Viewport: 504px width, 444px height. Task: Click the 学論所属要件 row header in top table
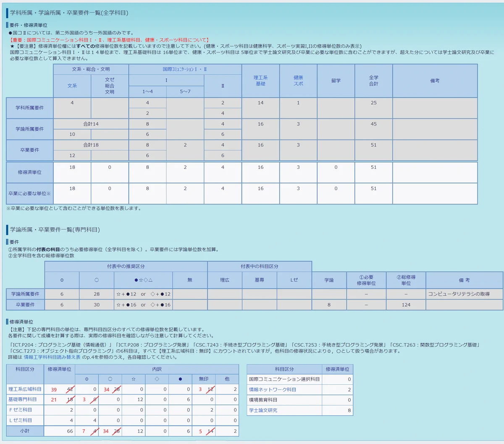29,129
